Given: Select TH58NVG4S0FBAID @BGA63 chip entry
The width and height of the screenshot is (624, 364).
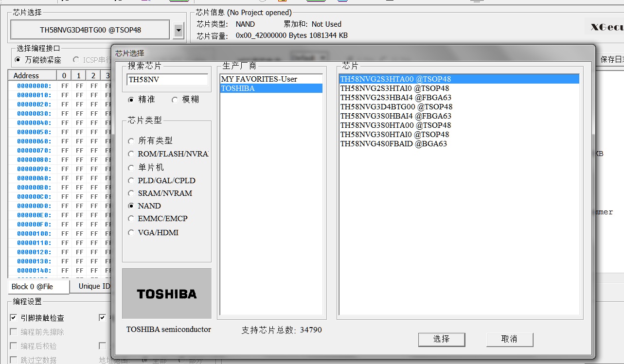Looking at the screenshot, I should (393, 144).
